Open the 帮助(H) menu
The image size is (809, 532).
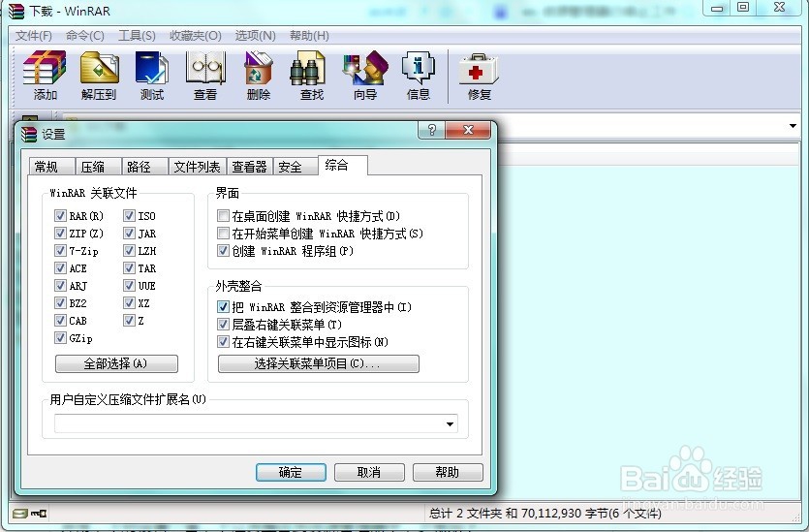[x=310, y=36]
